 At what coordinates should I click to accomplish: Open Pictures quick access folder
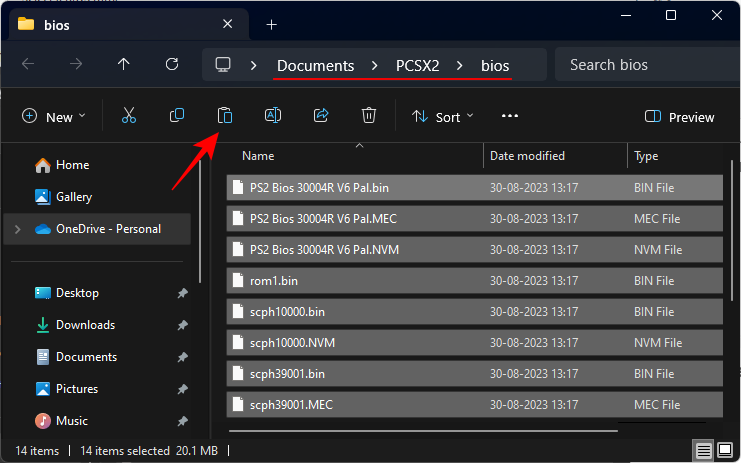[77, 389]
